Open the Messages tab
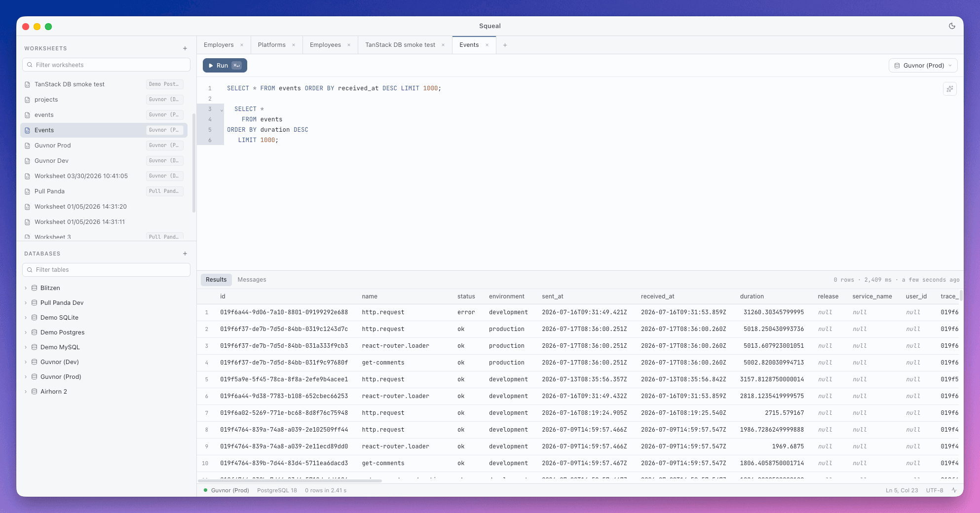 point(252,280)
